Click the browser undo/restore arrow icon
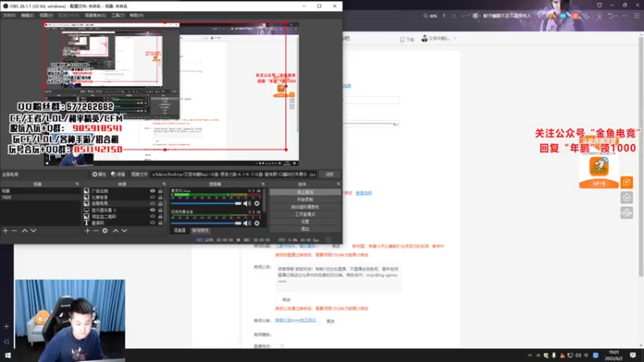The height and width of the screenshot is (362, 644). coord(610,15)
